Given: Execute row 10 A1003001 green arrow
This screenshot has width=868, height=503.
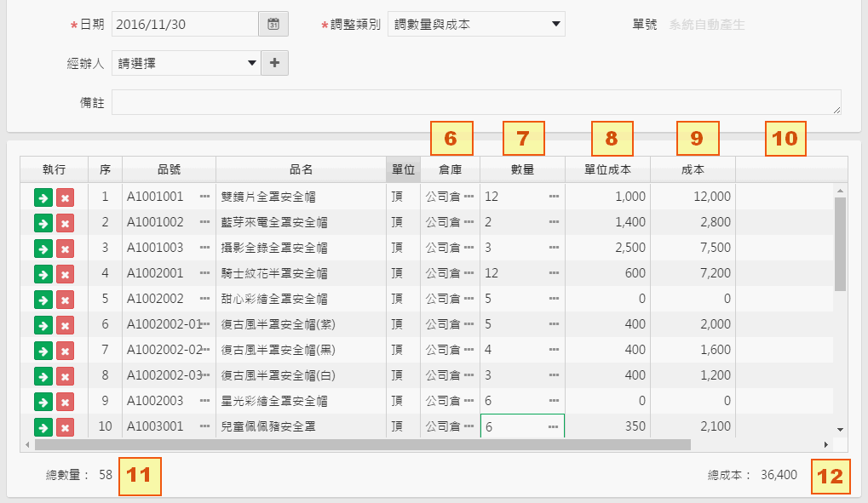Looking at the screenshot, I should click(43, 427).
